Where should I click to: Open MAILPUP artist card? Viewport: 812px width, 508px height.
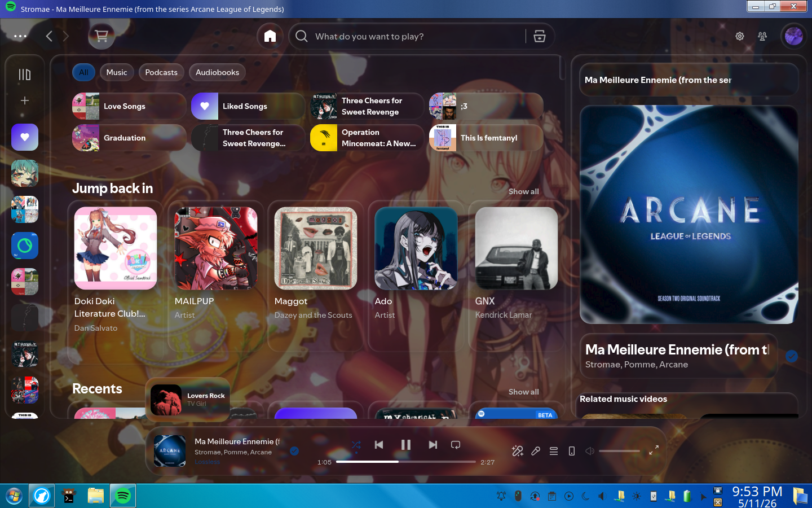216,275
